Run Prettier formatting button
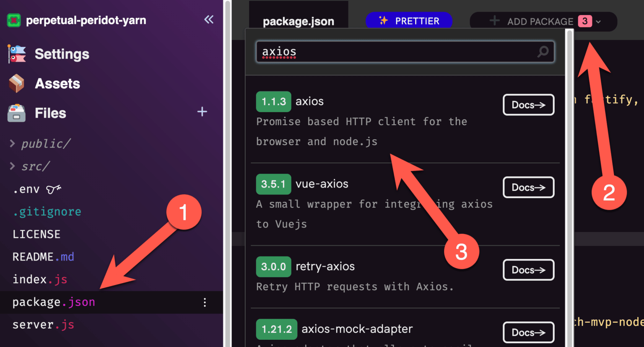 coord(409,21)
